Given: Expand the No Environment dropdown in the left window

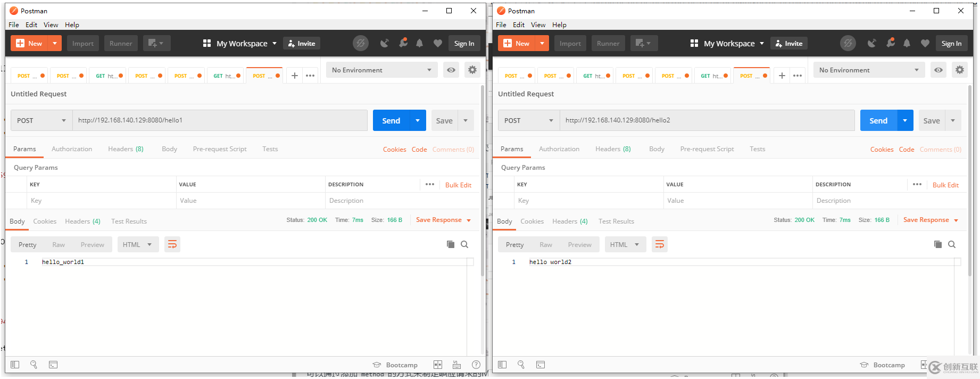Looking at the screenshot, I should tap(381, 70).
